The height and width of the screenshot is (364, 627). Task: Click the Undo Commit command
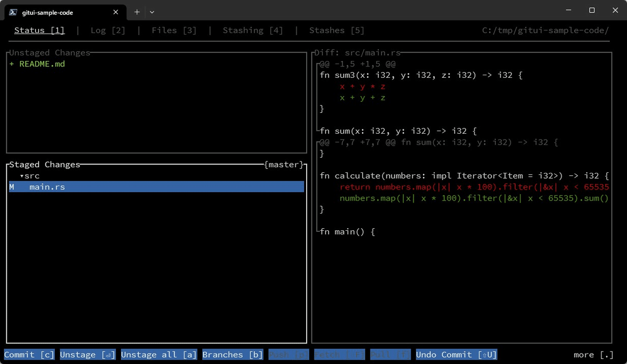pos(456,355)
